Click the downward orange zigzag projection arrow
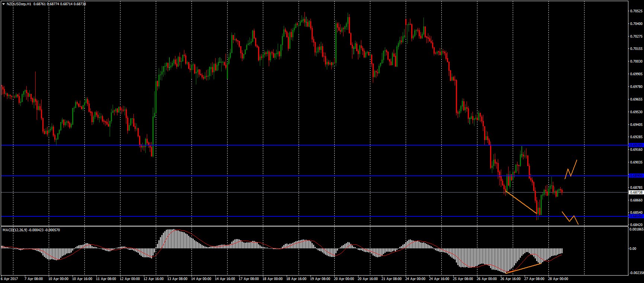The image size is (644, 283). [570, 218]
